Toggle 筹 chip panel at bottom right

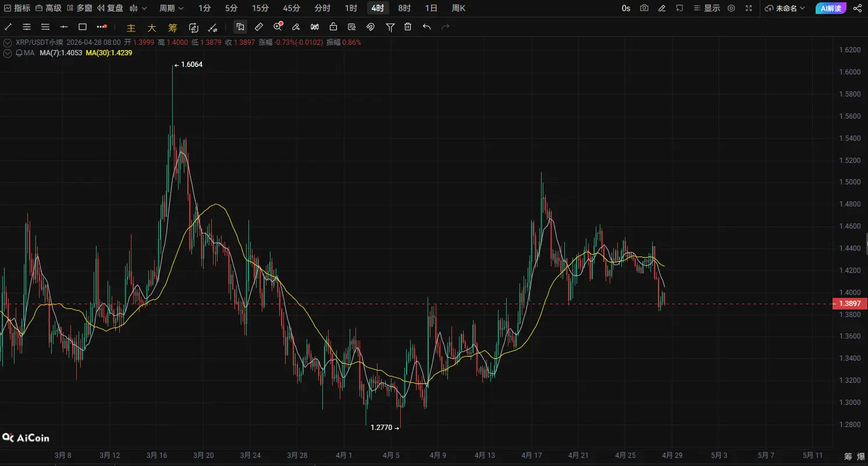[848, 456]
